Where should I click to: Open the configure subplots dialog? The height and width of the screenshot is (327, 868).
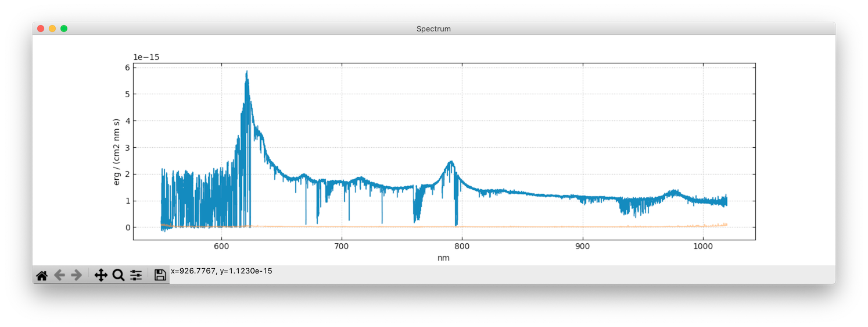point(136,275)
